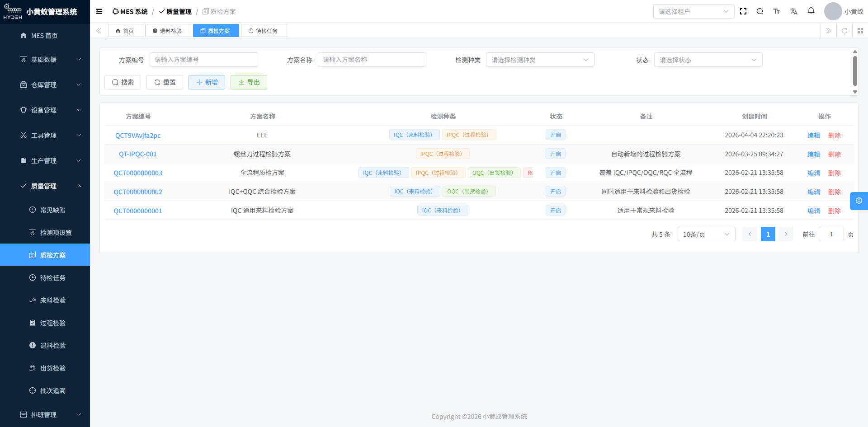
Task: Expand the 排班管理 menu
Action: pos(45,415)
